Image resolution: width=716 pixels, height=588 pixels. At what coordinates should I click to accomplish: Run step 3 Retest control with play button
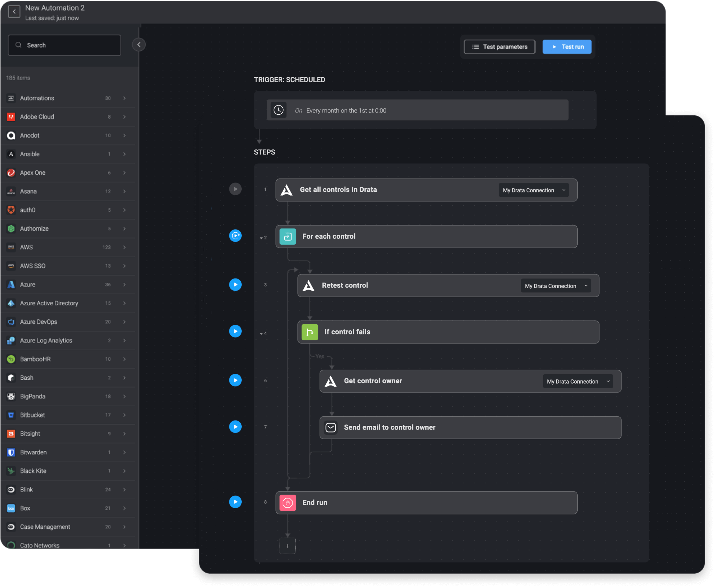[x=235, y=285]
